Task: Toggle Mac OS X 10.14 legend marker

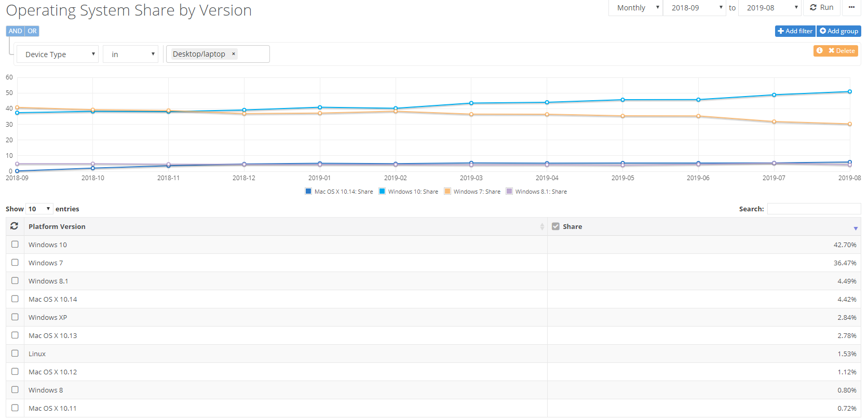Action: point(308,192)
